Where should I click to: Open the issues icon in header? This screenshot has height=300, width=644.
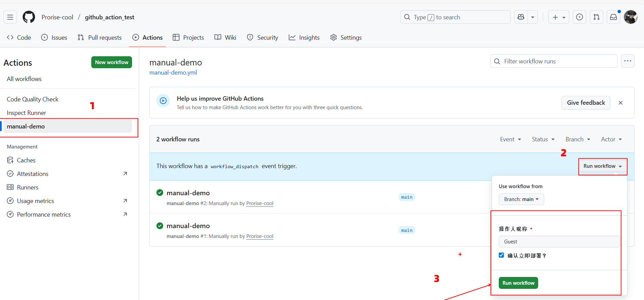pos(580,17)
